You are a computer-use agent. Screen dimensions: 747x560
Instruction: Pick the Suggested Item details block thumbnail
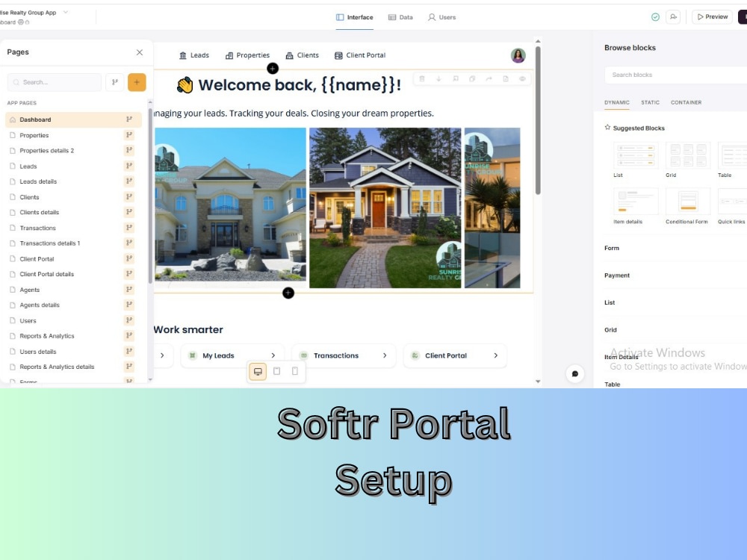pyautogui.click(x=636, y=202)
